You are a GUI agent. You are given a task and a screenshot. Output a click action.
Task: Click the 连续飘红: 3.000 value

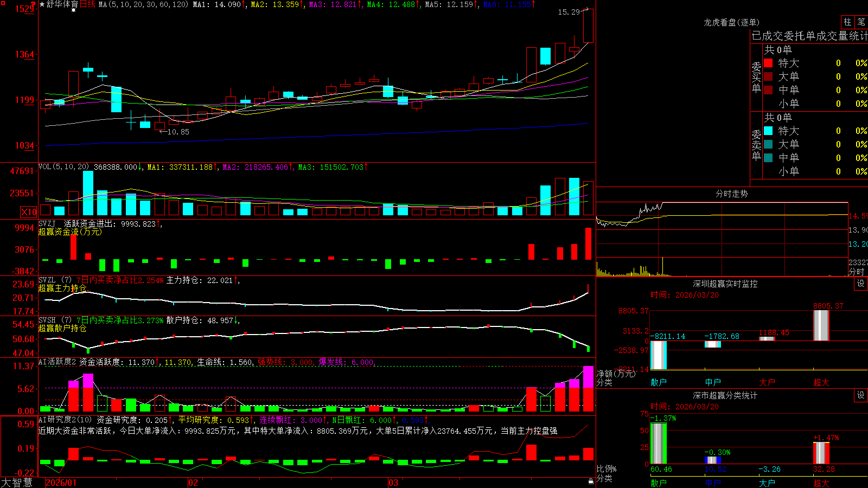click(293, 420)
